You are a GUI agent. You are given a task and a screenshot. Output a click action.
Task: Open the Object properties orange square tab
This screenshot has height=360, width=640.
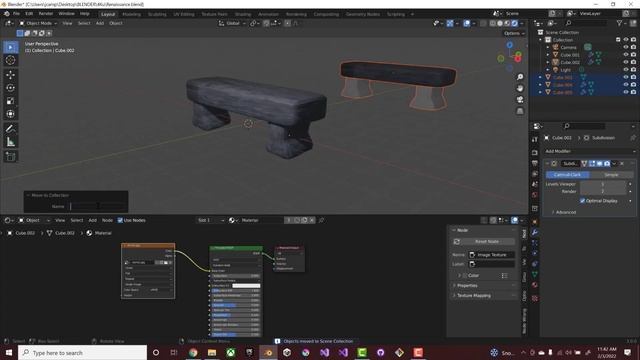(535, 222)
